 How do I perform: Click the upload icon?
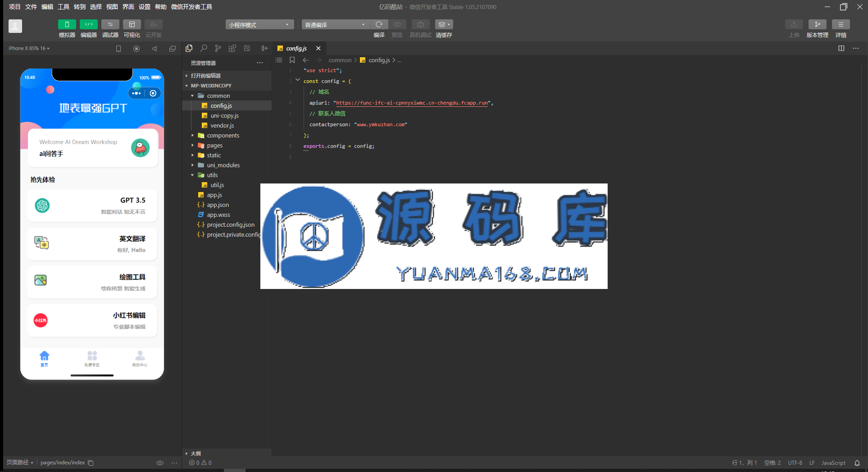click(x=794, y=24)
